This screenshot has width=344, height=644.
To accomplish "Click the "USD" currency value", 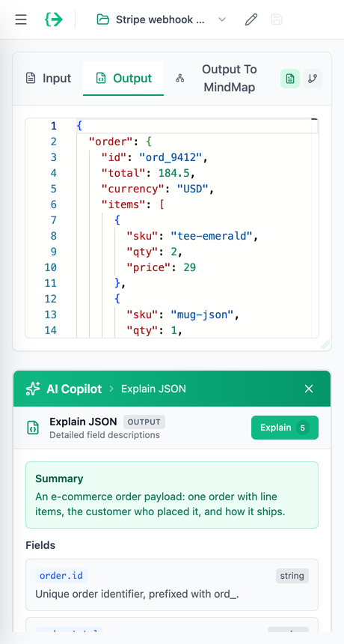I will (x=192, y=189).
